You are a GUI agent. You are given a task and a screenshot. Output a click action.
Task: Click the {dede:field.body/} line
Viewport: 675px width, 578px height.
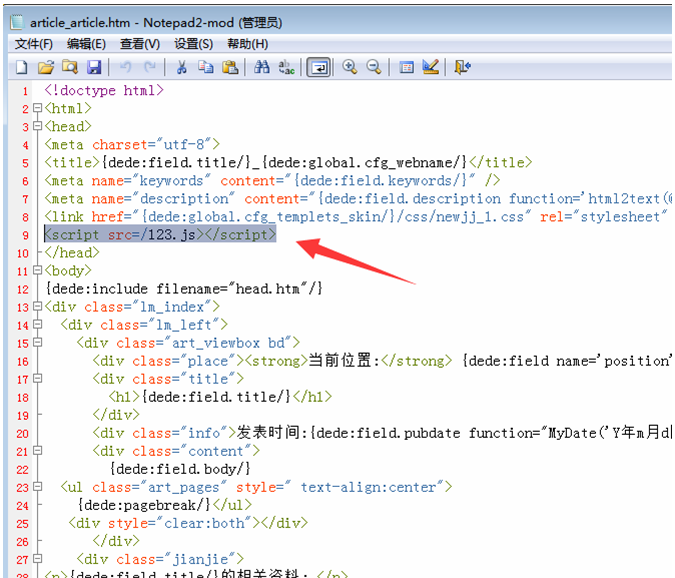click(x=180, y=469)
